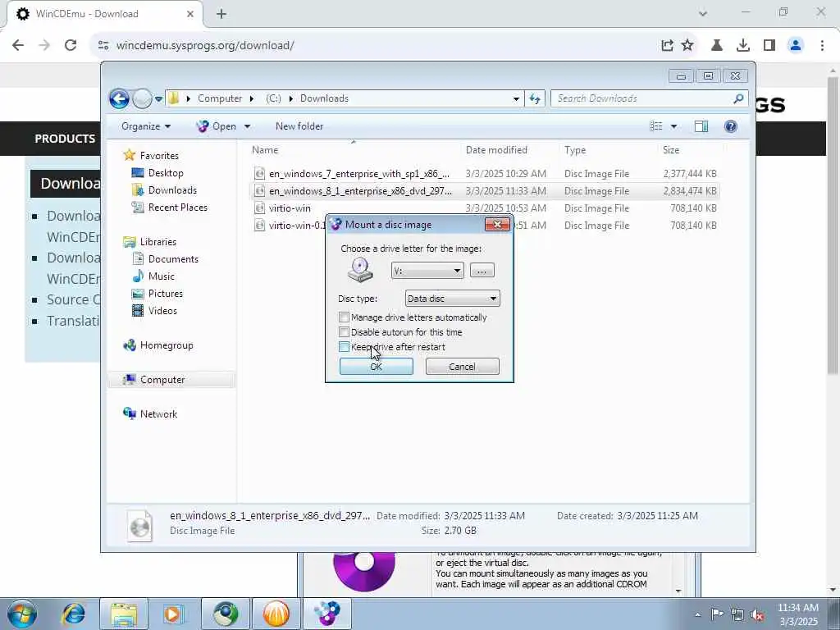Open Recent Places in Favorites
Image resolution: width=840 pixels, height=630 pixels.
tap(177, 208)
